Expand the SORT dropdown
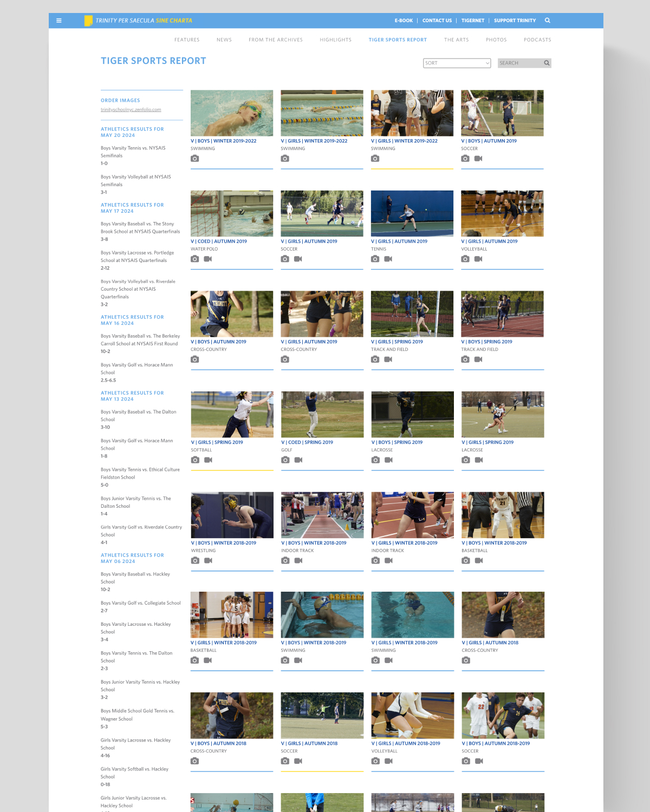Screen dimensions: 650x812 click(457, 63)
